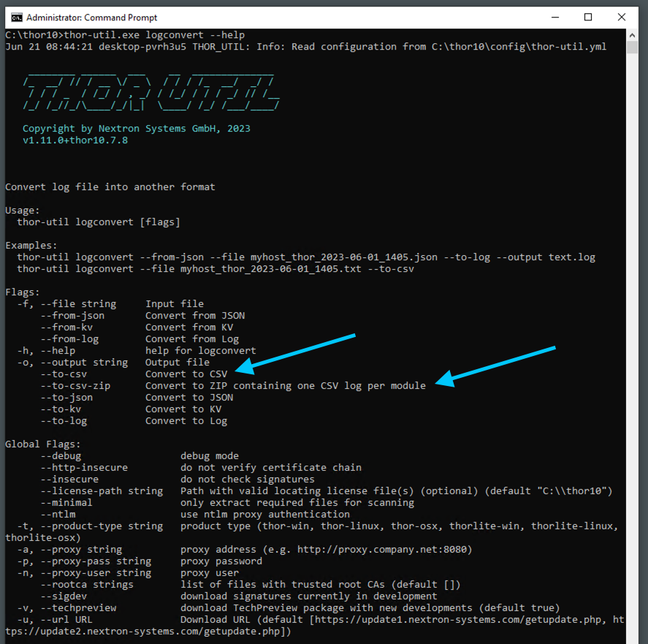Click the version string v1.11.0+thor10.7.8
The image size is (648, 644).
(75, 140)
